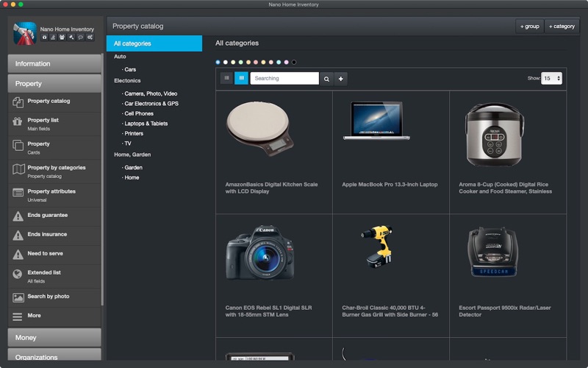Pick the black color theme dot
Viewport: 588px width, 368px height.
pos(294,63)
